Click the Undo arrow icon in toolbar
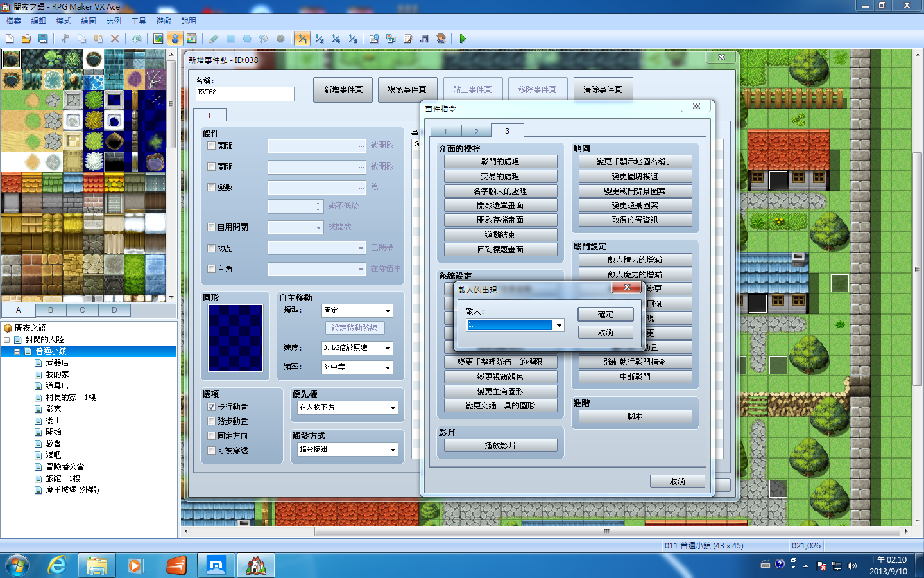924x578 pixels. 137,39
